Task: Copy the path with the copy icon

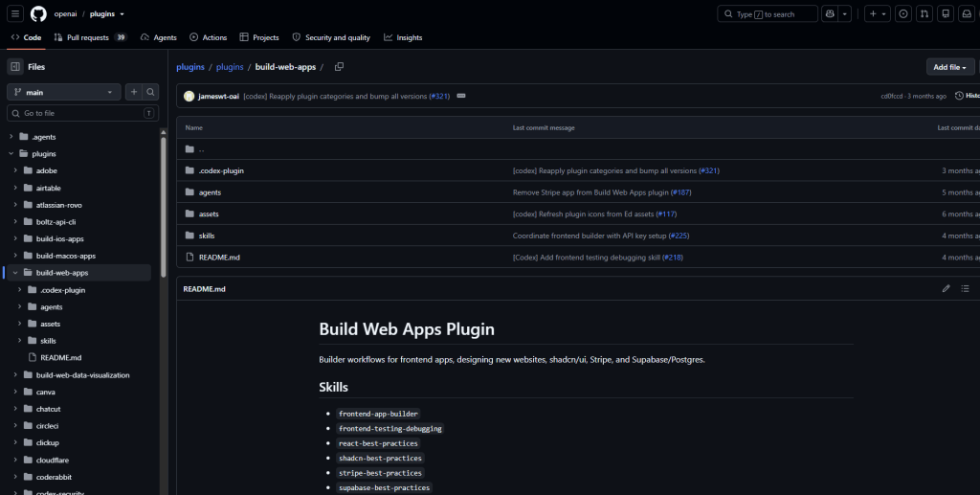Action: [x=339, y=67]
